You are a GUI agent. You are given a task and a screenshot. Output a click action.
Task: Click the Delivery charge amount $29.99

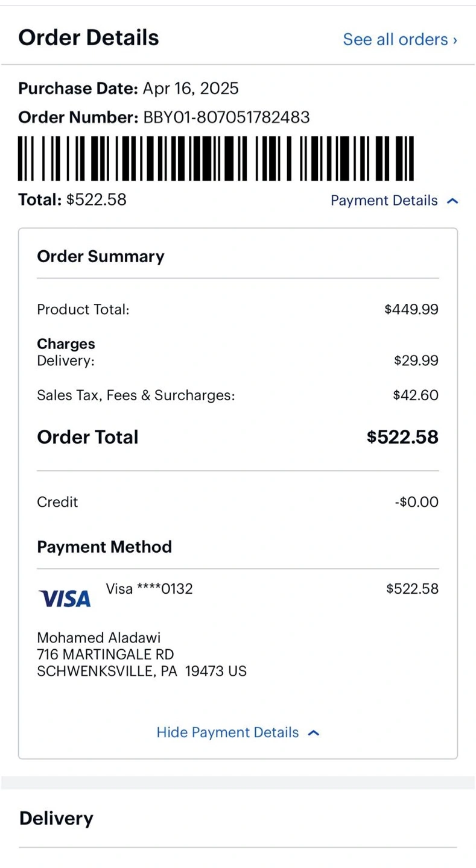[416, 360]
